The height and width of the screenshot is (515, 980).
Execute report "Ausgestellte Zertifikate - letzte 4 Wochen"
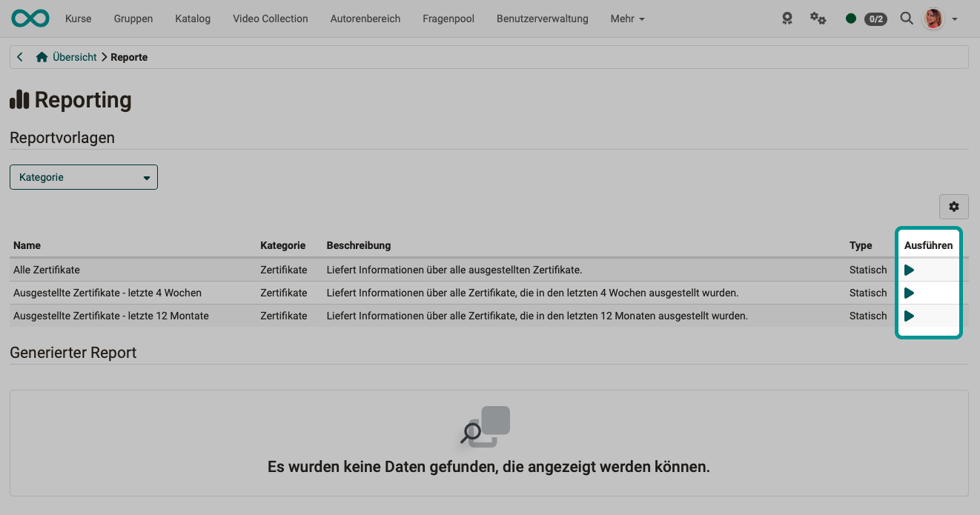pyautogui.click(x=910, y=292)
